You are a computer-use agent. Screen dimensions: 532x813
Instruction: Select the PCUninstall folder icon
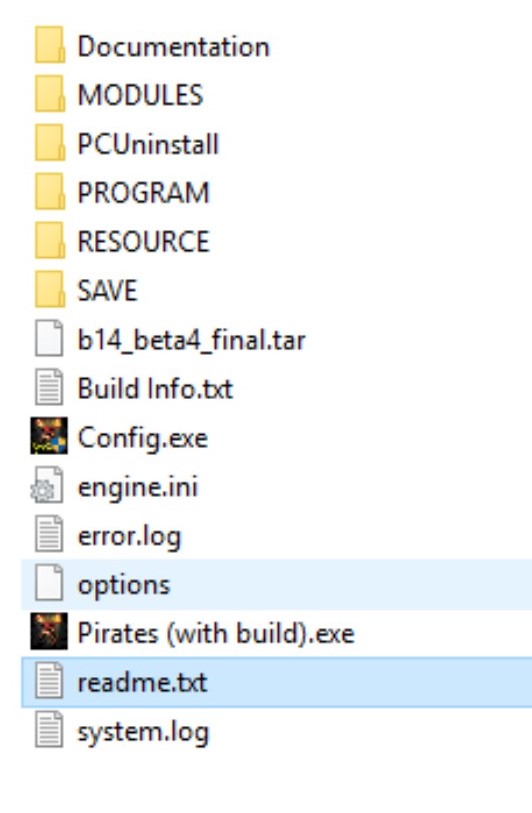(49, 143)
